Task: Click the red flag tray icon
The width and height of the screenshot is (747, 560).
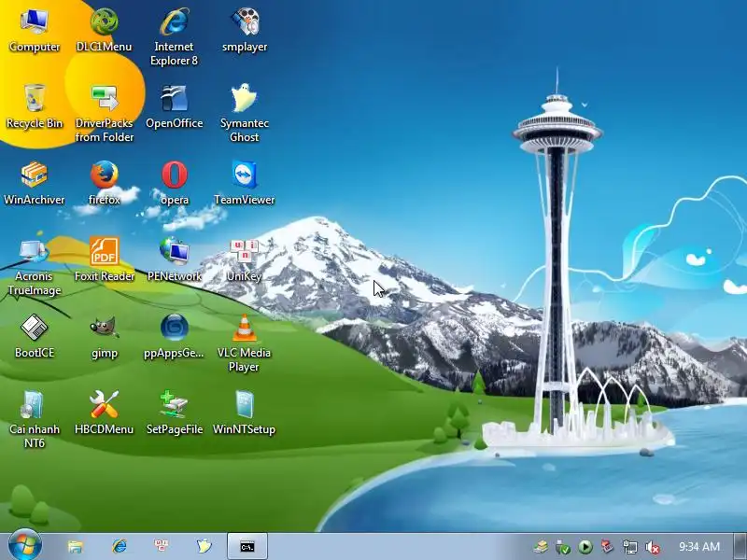Action: click(608, 547)
